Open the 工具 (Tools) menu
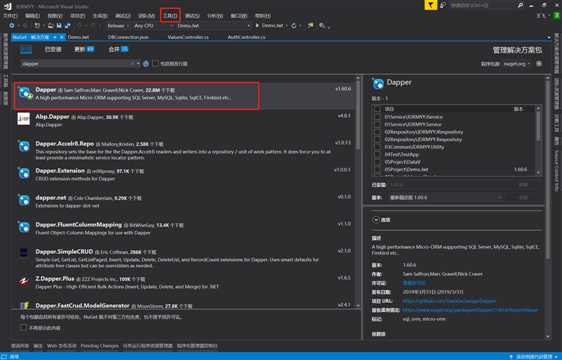 pyautogui.click(x=170, y=15)
